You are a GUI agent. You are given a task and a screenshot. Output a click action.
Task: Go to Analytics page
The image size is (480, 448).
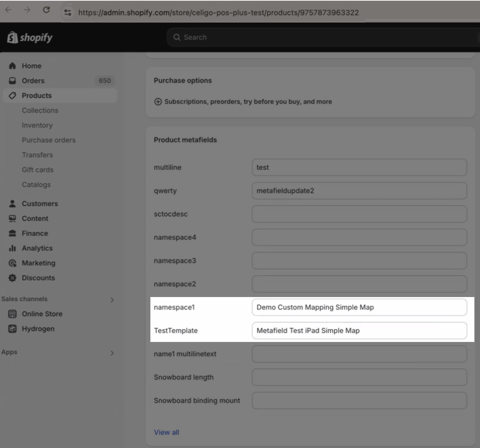coord(37,248)
